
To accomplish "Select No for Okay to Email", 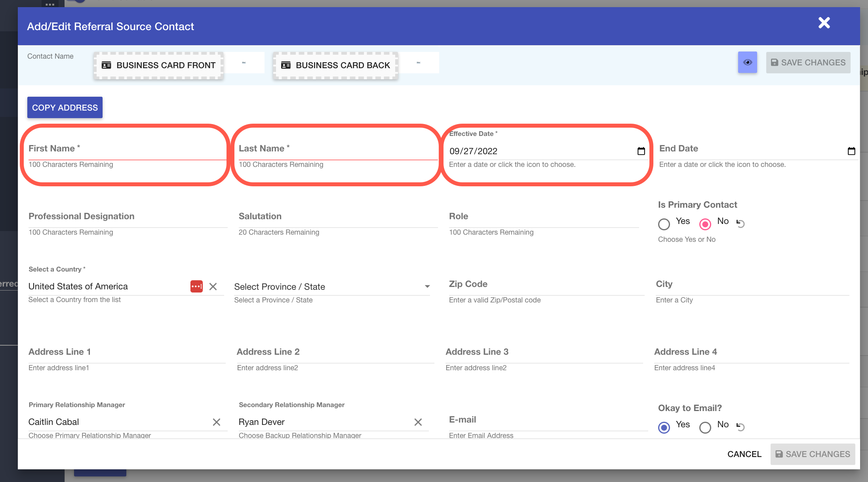I will point(705,427).
